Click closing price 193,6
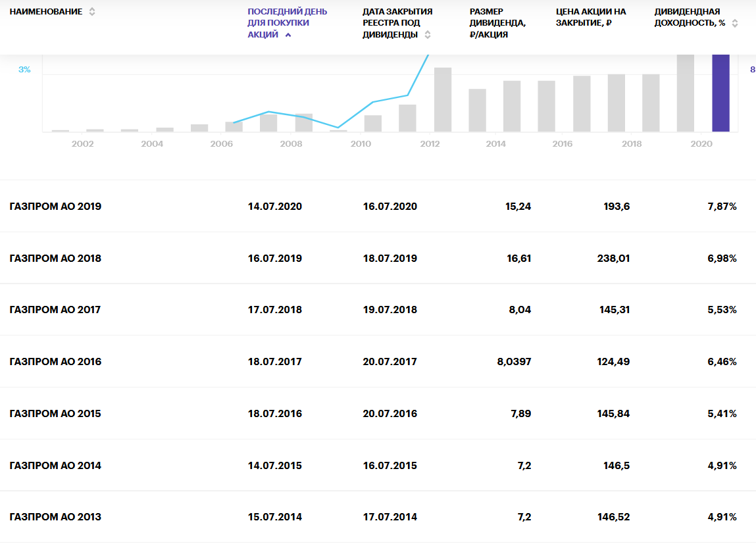 [x=617, y=207]
